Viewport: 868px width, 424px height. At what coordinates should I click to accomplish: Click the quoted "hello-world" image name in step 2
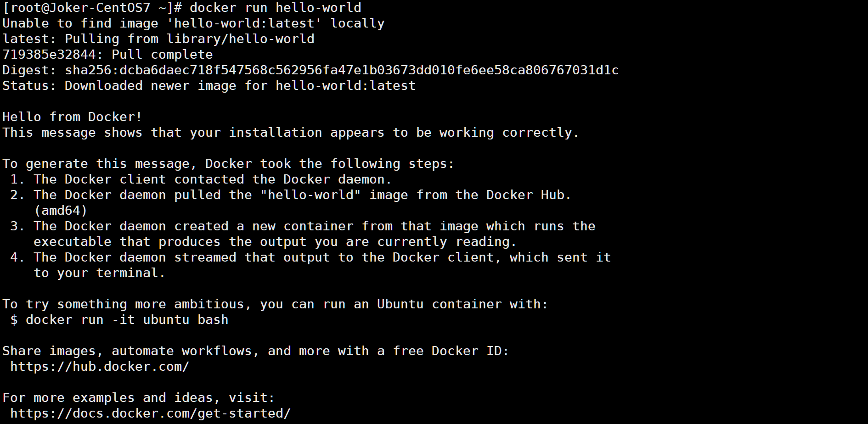pos(310,195)
